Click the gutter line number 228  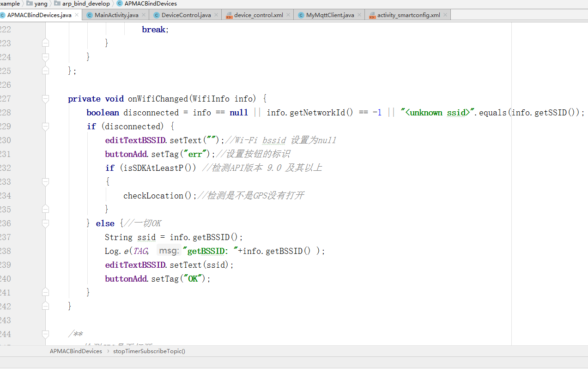(x=5, y=113)
